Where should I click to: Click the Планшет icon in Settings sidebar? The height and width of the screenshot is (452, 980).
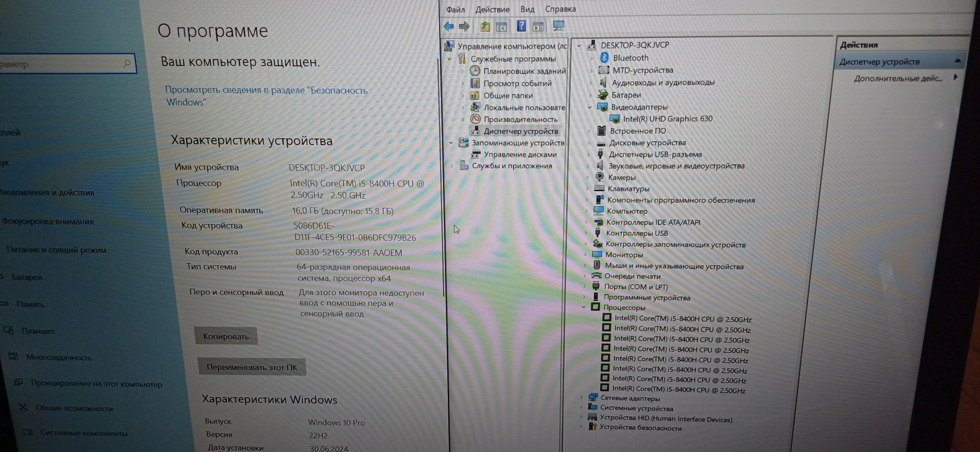pos(9,330)
